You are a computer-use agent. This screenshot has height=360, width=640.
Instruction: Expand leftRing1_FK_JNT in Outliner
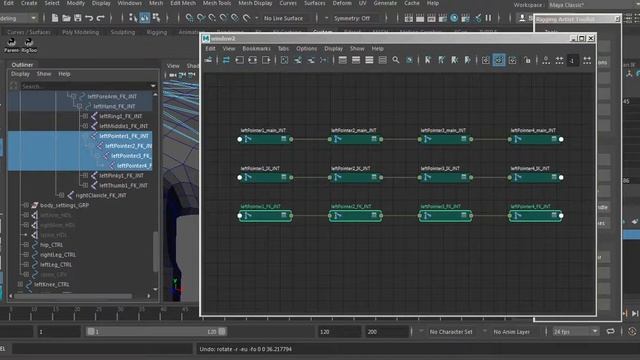[x=85, y=116]
